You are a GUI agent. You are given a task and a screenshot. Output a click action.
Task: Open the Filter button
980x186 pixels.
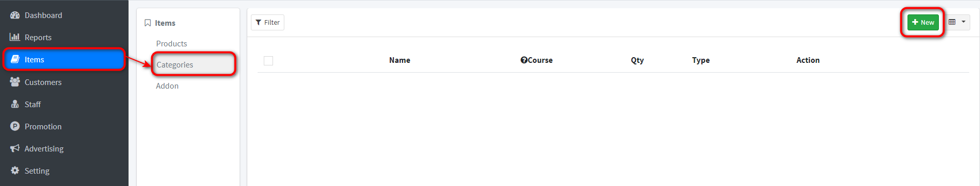pos(267,22)
